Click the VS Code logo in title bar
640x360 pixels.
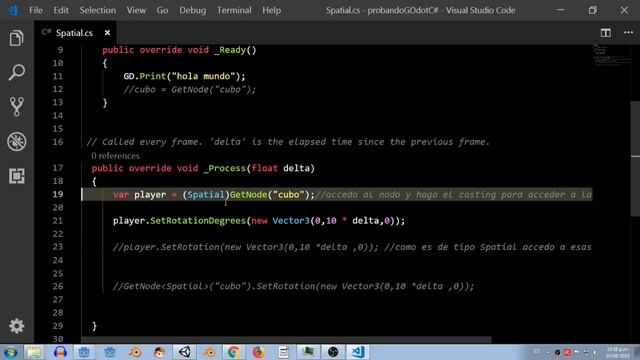13,10
